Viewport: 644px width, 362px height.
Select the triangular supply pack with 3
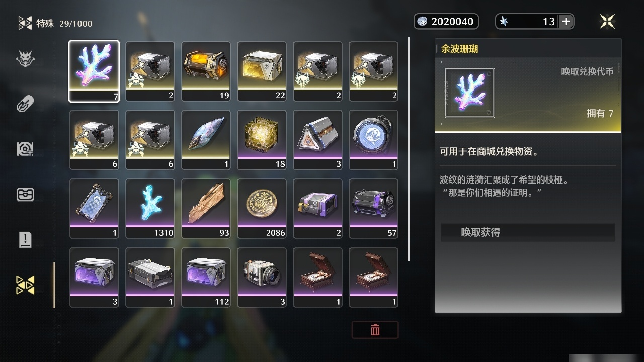[x=317, y=140]
